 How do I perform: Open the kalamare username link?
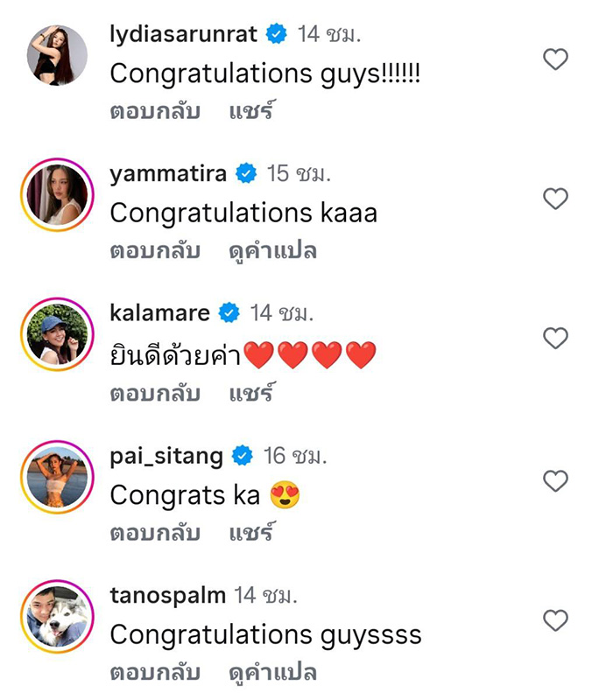[159, 312]
